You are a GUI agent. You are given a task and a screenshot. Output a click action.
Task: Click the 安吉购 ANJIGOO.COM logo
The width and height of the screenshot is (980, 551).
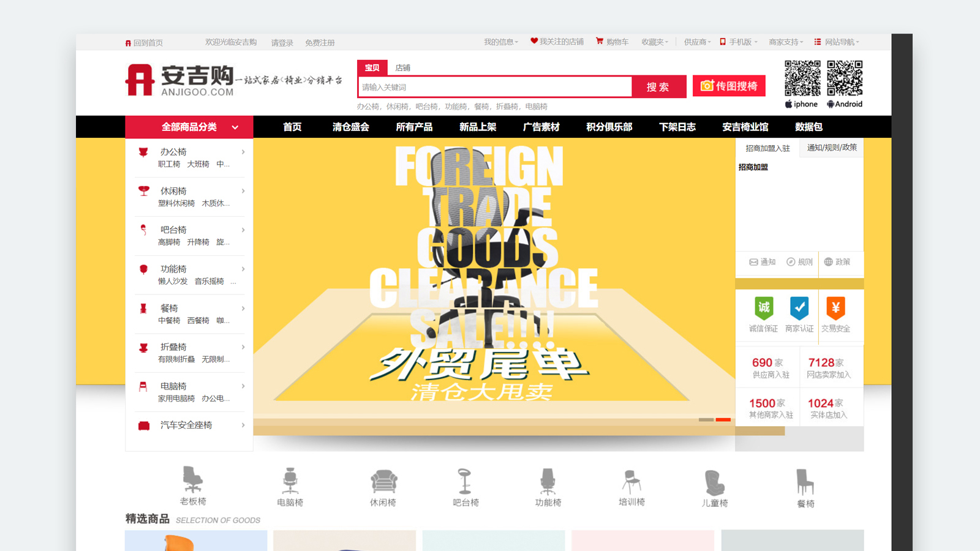click(x=179, y=80)
